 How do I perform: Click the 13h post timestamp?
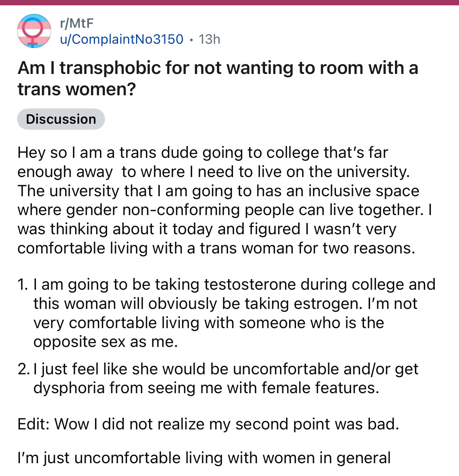(209, 39)
